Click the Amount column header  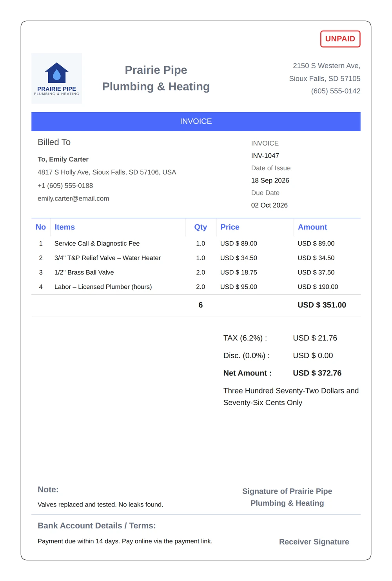coord(312,227)
